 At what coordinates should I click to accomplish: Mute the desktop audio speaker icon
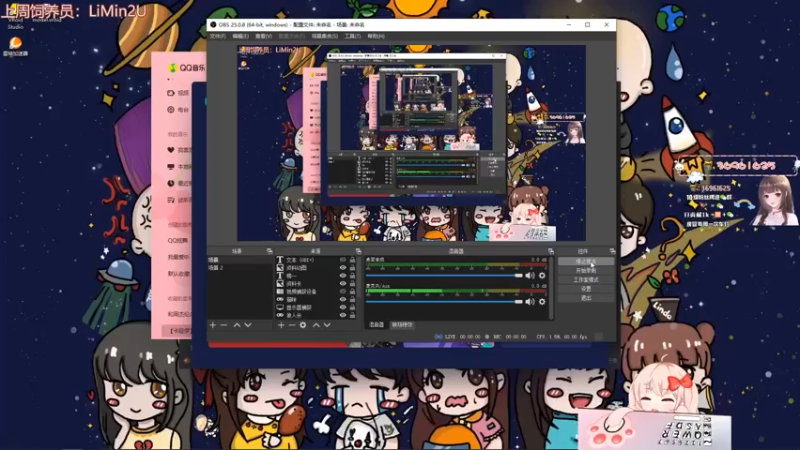[x=530, y=276]
